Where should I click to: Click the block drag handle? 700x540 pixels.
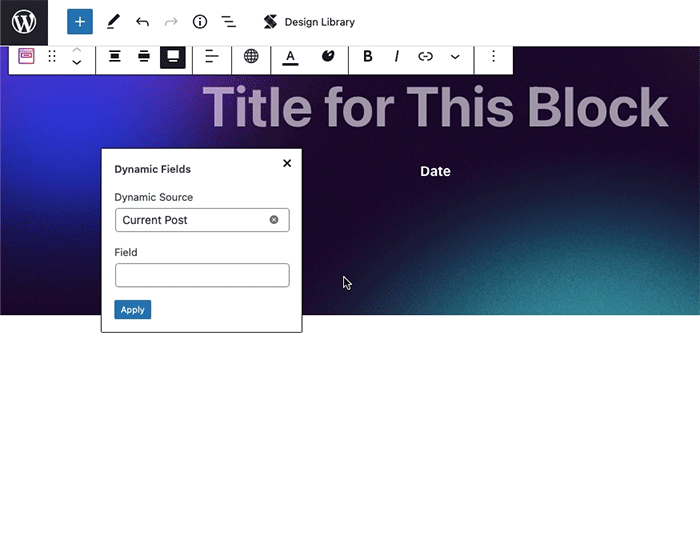point(52,56)
